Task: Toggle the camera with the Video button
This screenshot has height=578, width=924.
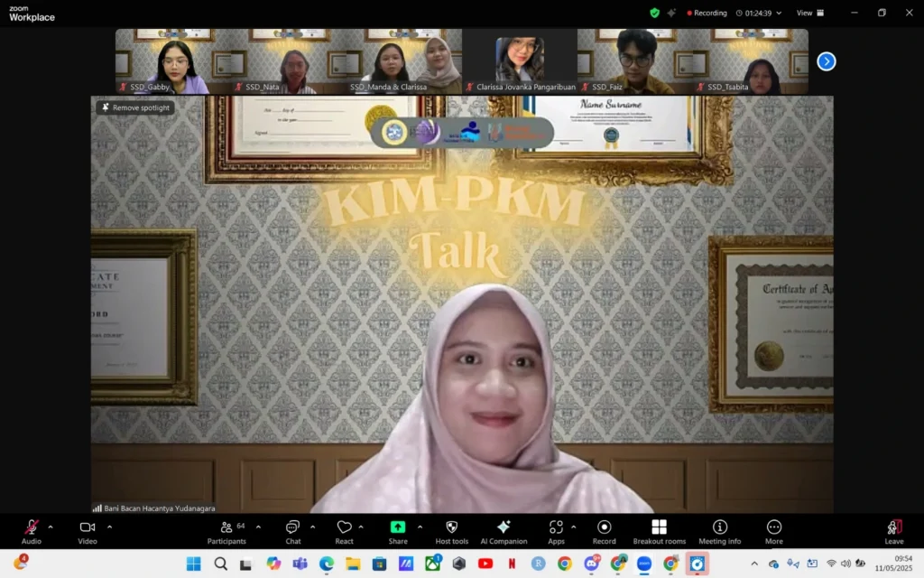Action: click(88, 531)
